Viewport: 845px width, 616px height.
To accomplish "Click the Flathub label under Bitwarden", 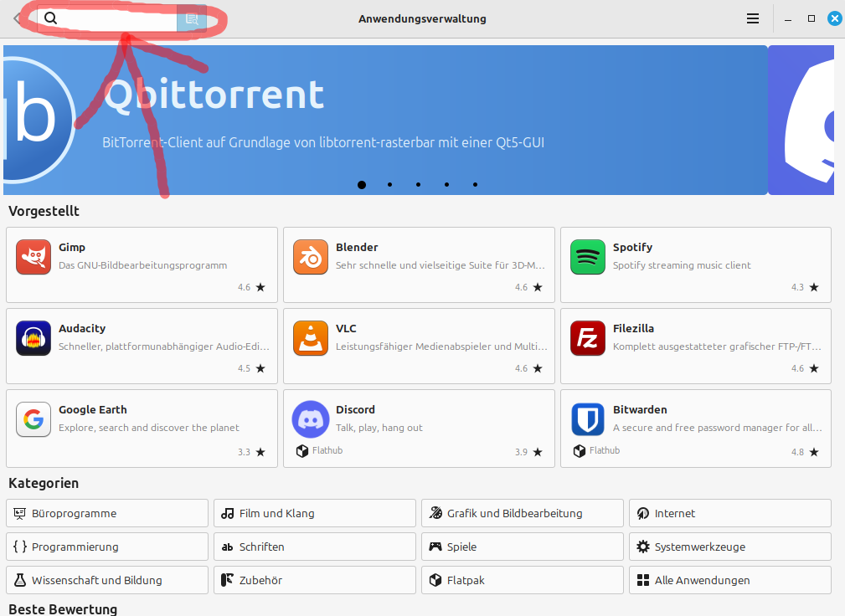I will click(x=604, y=450).
